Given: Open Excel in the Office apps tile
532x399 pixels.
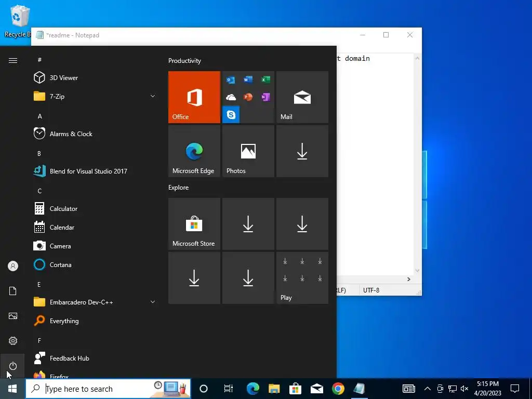Looking at the screenshot, I should [x=265, y=79].
